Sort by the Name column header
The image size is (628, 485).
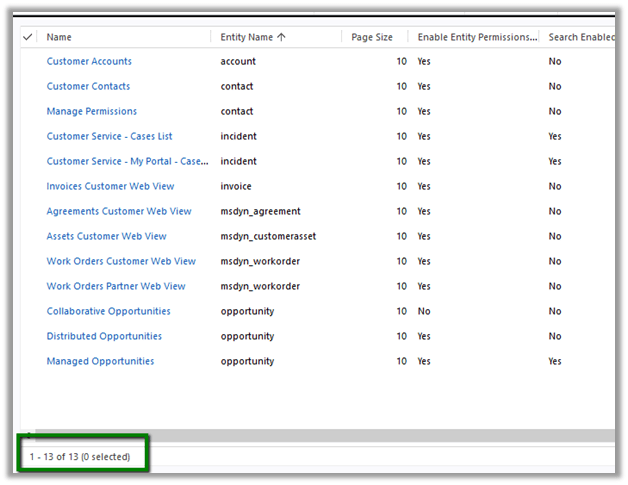coord(59,37)
